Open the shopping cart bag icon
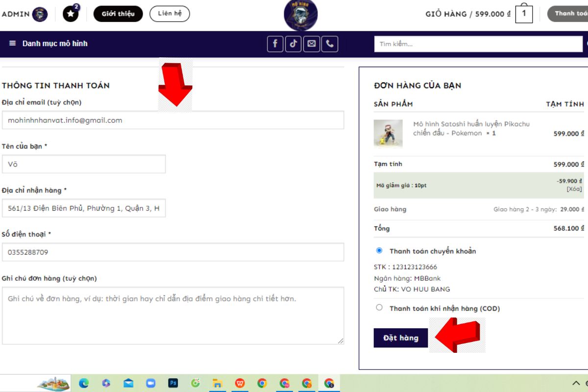Viewport: 588px width, 392px height. click(524, 14)
